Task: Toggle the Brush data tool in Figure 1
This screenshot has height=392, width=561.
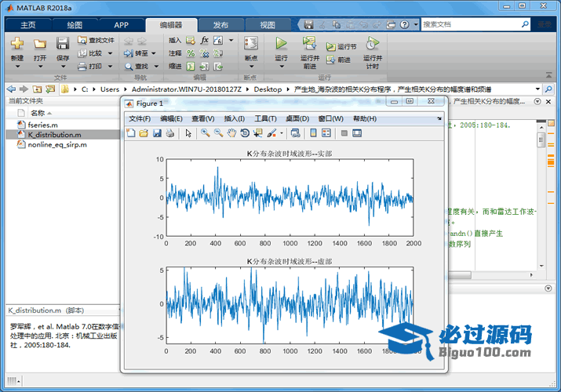Action: [272, 133]
